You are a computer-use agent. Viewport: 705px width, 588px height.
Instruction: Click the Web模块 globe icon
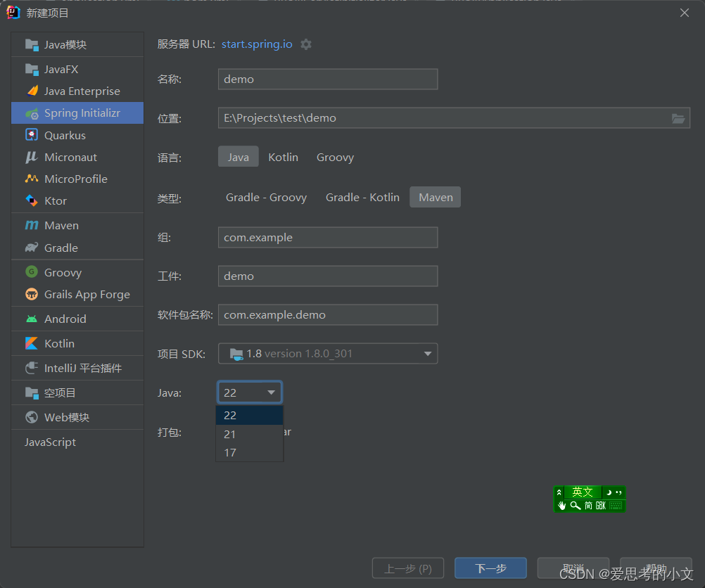(32, 417)
